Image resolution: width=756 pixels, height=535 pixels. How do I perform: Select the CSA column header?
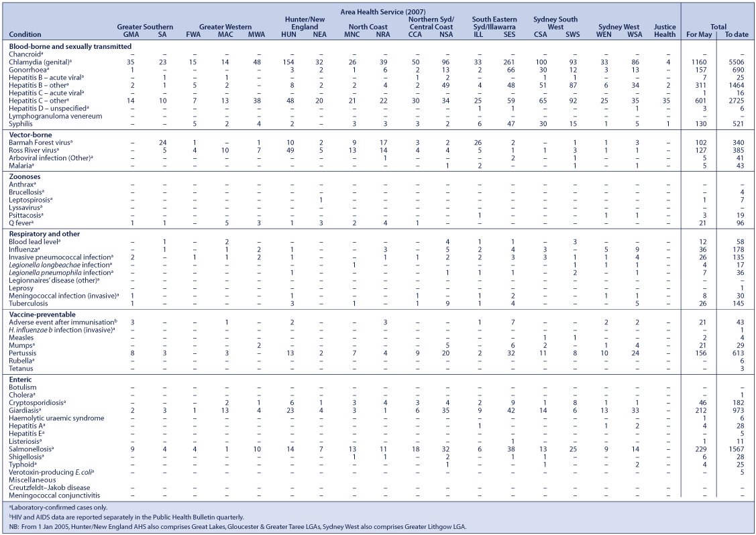(x=541, y=35)
